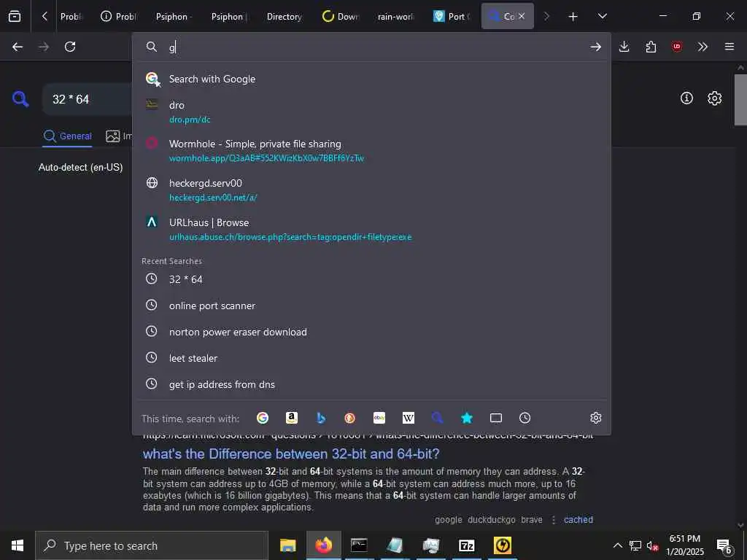Show more tools overflow chevron
The height and width of the screenshot is (560, 747).
coord(703,47)
